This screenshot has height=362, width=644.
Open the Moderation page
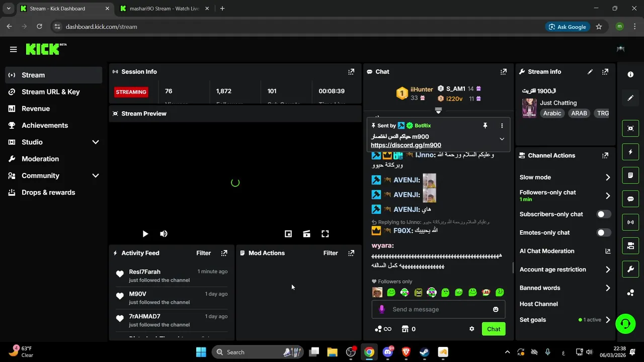tap(53, 159)
